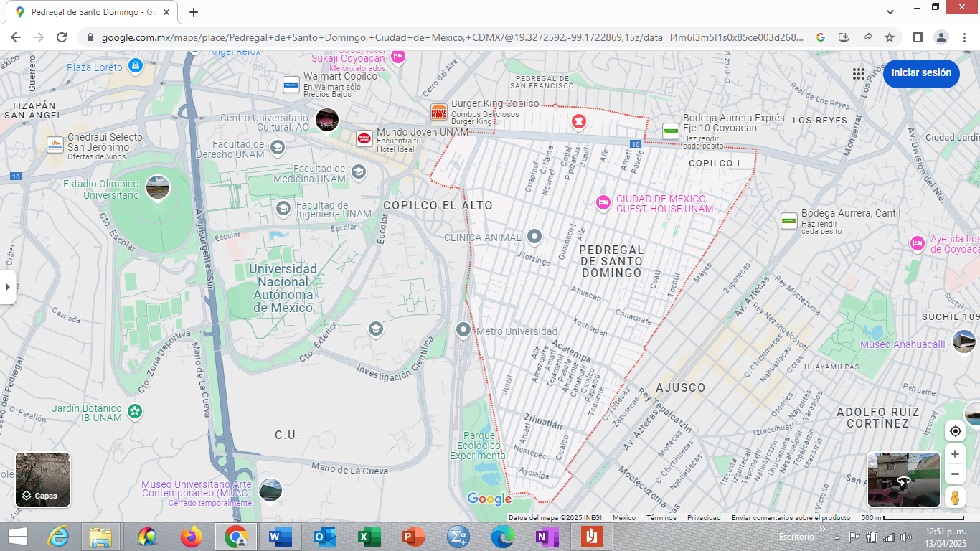Open File Explorer from the taskbar
This screenshot has height=551, width=980.
click(102, 537)
